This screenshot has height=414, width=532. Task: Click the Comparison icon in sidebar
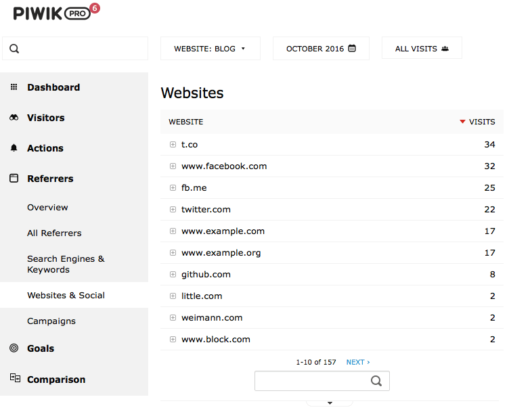(14, 379)
